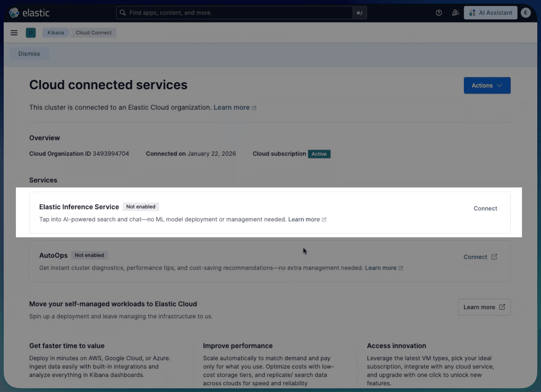Open "Learn more" for AutoOps recommendations
The height and width of the screenshot is (392, 541).
[381, 268]
